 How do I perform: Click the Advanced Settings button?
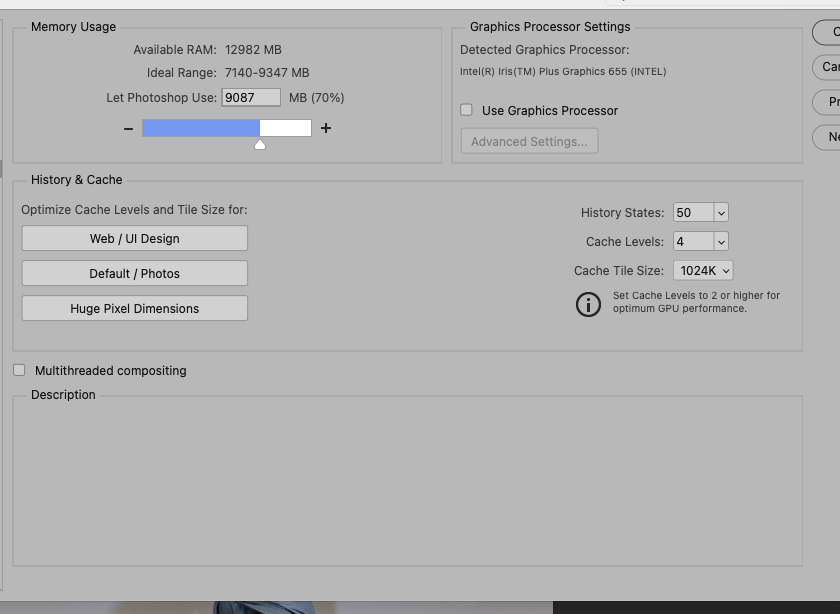point(529,141)
